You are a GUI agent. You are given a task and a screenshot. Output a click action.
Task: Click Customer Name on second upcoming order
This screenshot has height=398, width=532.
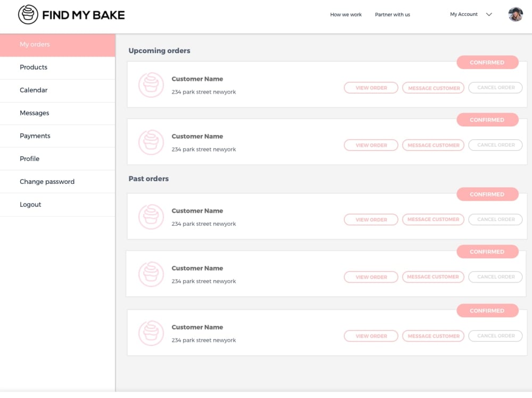(197, 136)
